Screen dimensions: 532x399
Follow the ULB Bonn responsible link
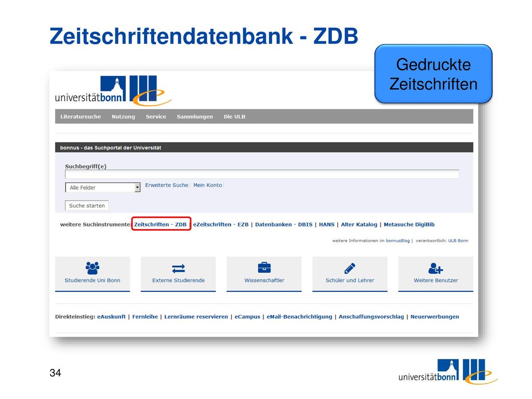pyautogui.click(x=458, y=241)
